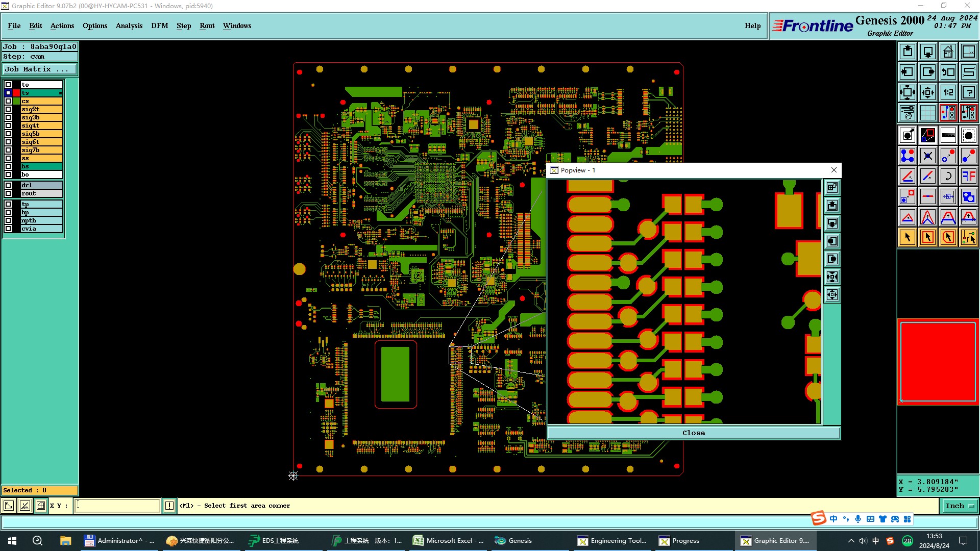Open the Job Matrix ... panel
Screen dimensions: 980x551
click(40, 69)
